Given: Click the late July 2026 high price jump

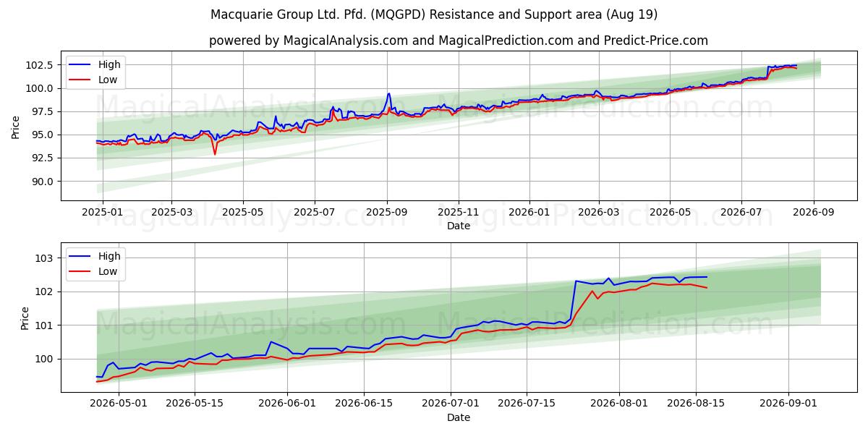Looking at the screenshot, I should click(x=576, y=281).
